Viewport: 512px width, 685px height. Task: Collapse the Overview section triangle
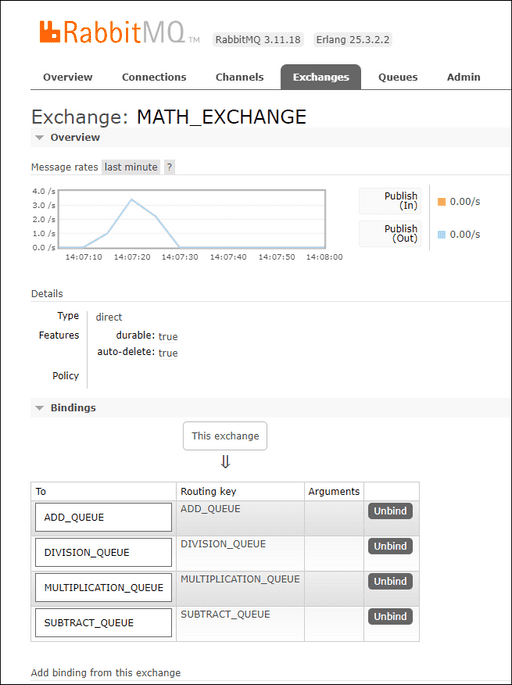coord(39,138)
